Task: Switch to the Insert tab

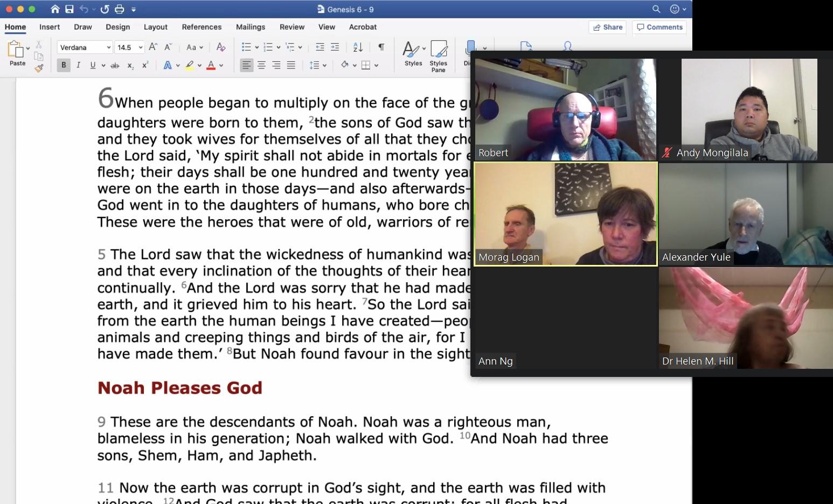Action: [x=50, y=27]
